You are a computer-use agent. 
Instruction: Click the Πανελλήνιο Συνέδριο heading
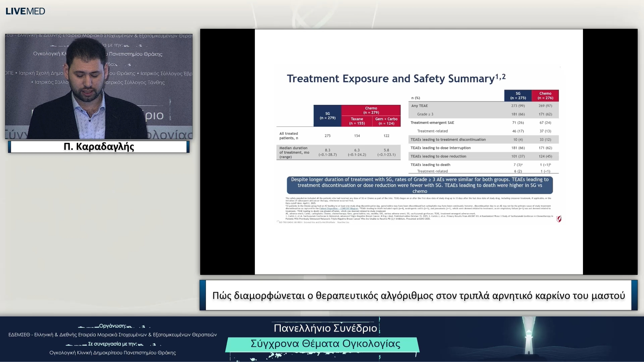(x=325, y=328)
